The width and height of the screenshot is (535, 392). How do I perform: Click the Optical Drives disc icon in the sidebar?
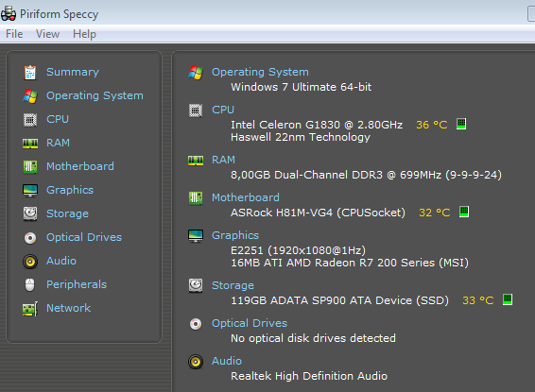pyautogui.click(x=30, y=238)
